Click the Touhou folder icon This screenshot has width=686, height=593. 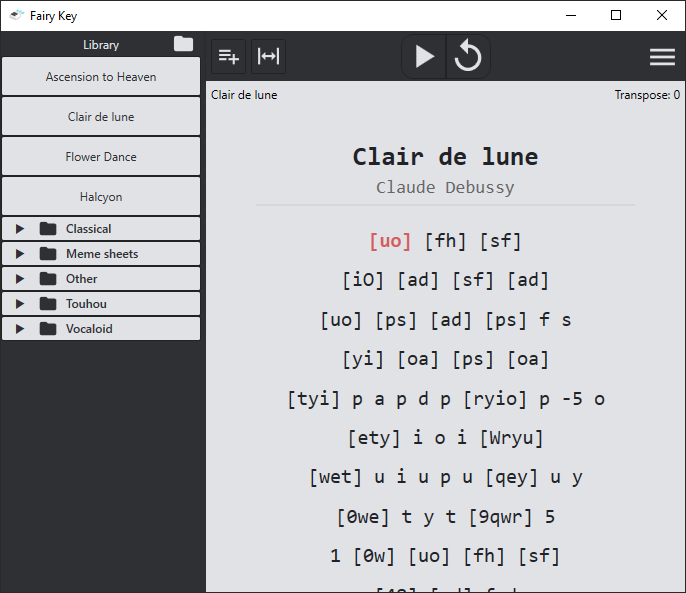pos(48,303)
